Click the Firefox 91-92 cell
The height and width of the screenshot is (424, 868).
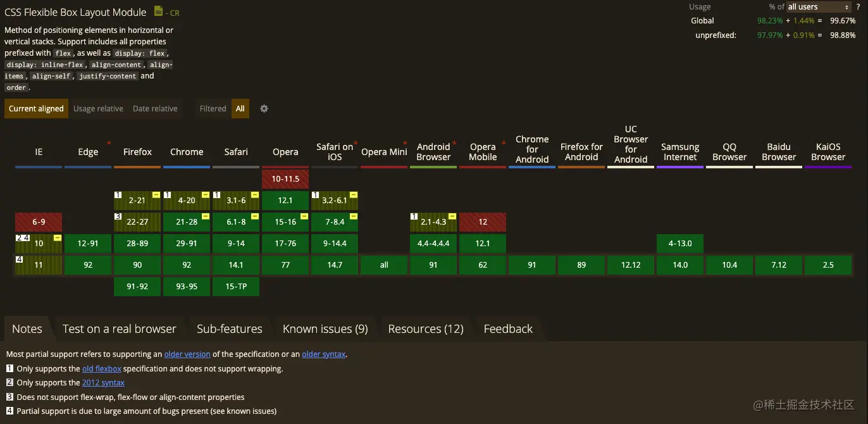click(137, 287)
